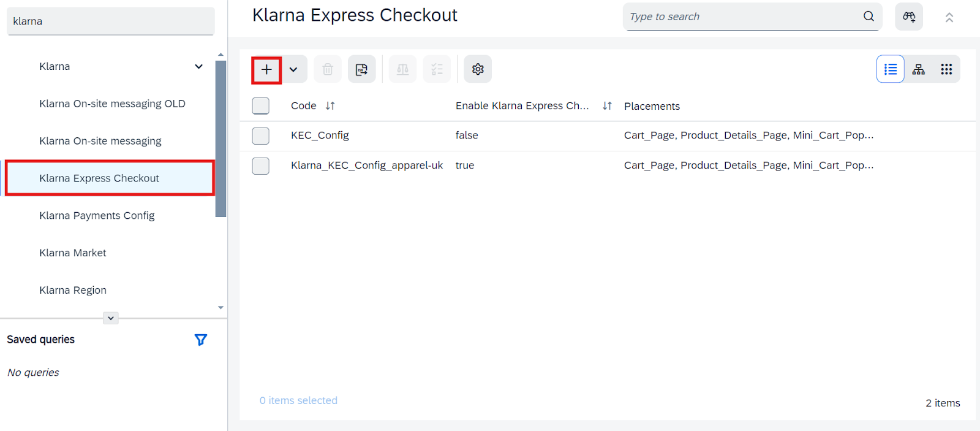
Task: Switch to tree hierarchy view icon
Action: (x=919, y=69)
